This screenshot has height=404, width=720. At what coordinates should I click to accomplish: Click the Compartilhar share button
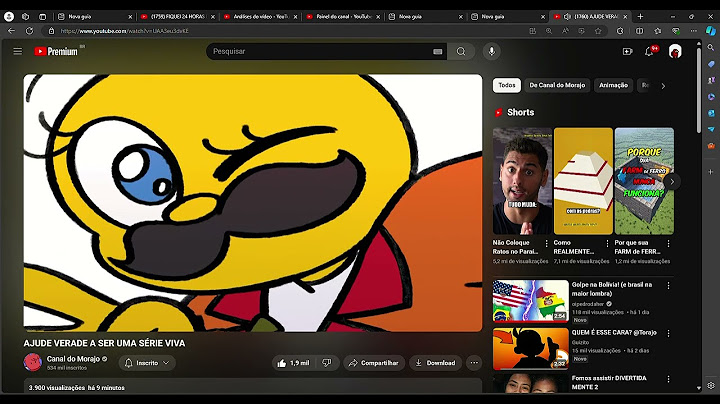click(374, 363)
